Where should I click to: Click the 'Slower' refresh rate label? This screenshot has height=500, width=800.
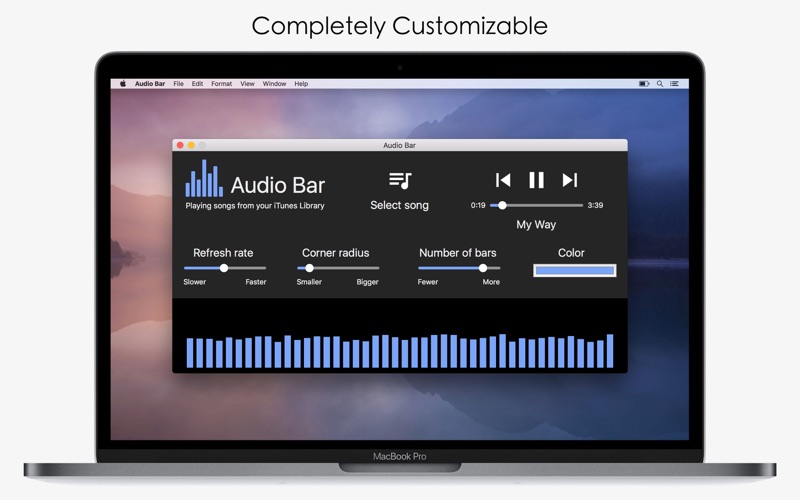click(194, 282)
